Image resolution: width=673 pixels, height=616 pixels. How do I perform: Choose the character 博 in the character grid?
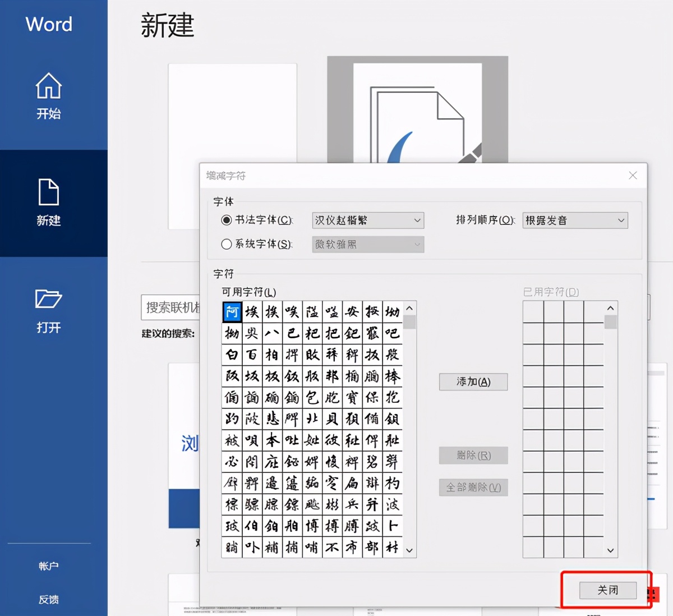click(312, 526)
